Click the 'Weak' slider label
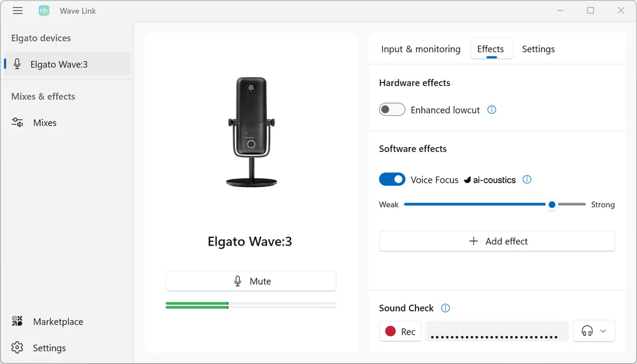The height and width of the screenshot is (364, 637). (389, 204)
